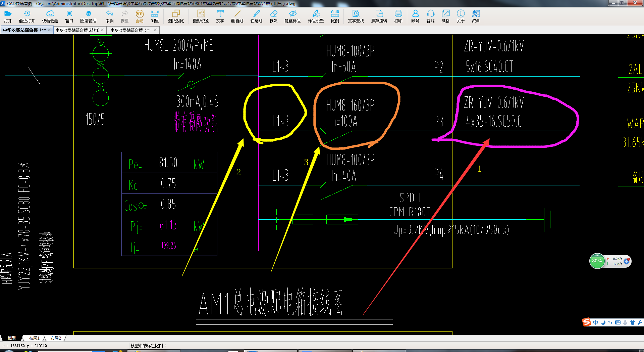Click the 恢复 redo arrow

(124, 16)
